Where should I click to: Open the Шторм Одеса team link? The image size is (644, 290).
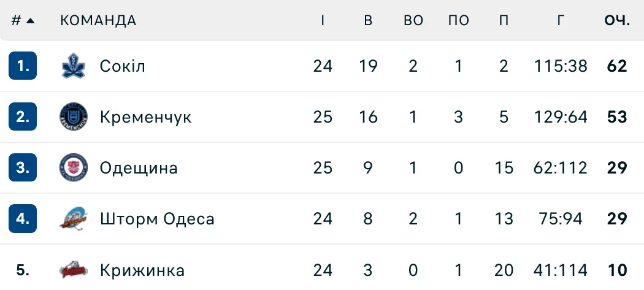(x=157, y=219)
